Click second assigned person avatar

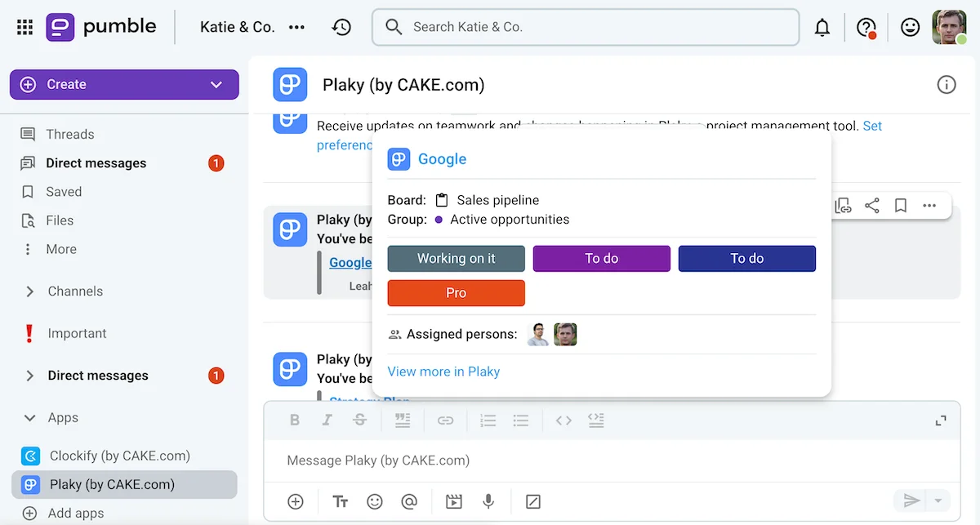click(566, 334)
